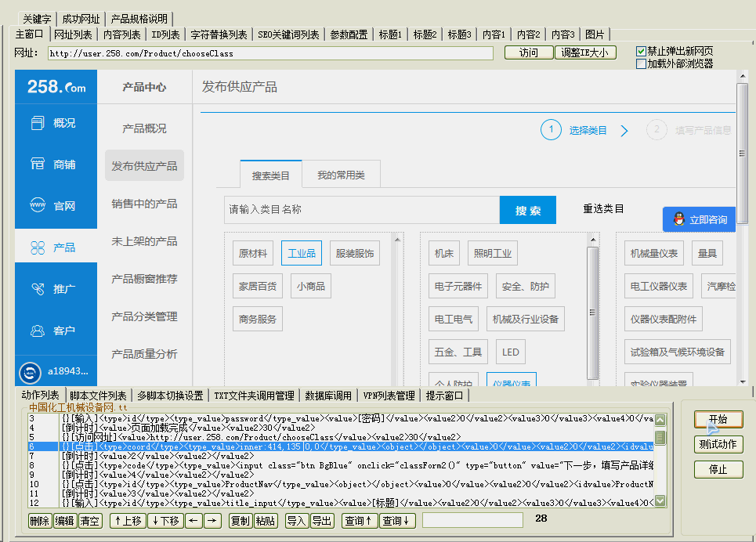Open the 客户 customers sidebar icon
The height and width of the screenshot is (542, 756).
[38, 331]
